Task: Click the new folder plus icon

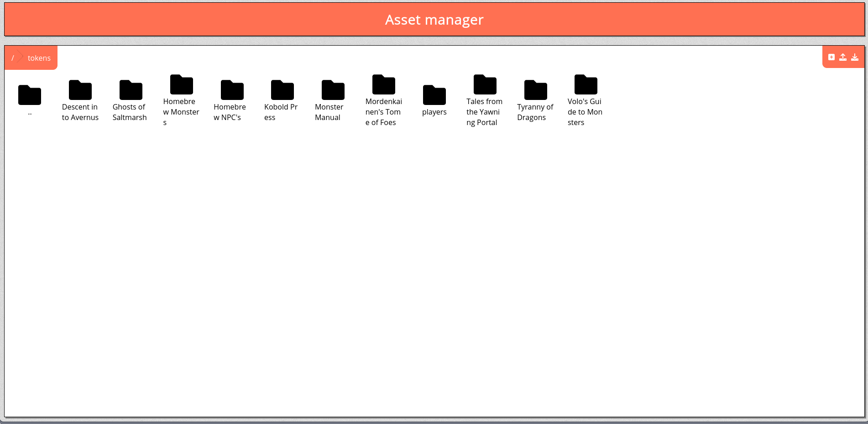Action: click(x=831, y=57)
